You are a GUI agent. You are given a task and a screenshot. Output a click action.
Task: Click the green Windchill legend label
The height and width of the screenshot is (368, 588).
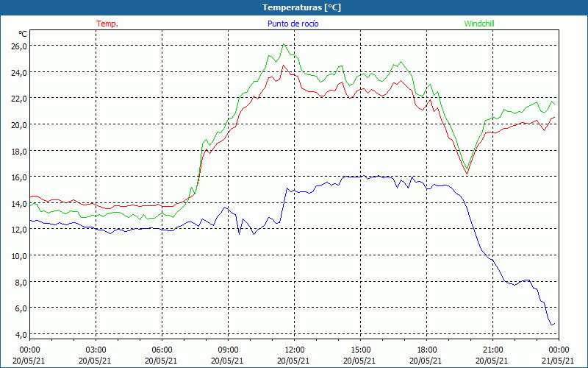479,24
